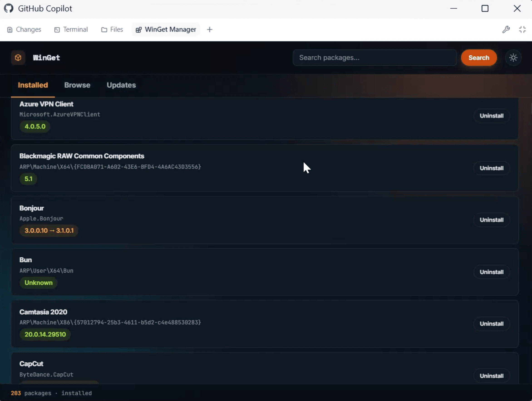Click the orange Search button

point(479,58)
